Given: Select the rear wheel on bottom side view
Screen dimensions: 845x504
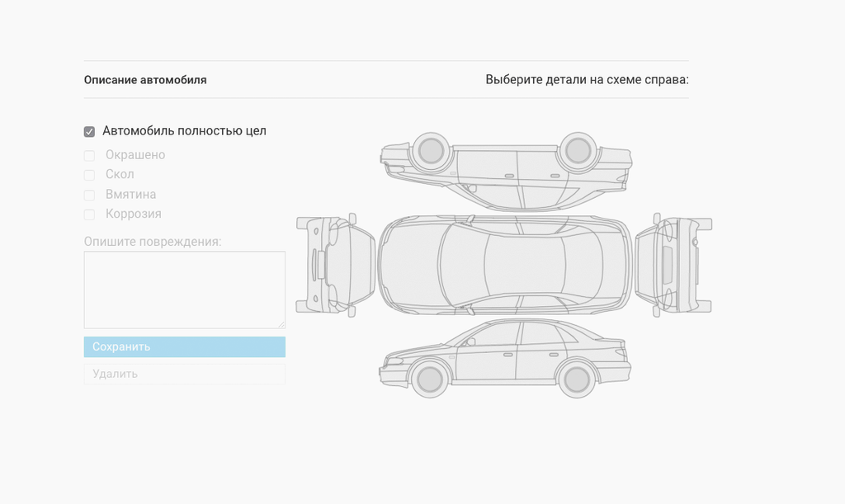Looking at the screenshot, I should pyautogui.click(x=577, y=379).
